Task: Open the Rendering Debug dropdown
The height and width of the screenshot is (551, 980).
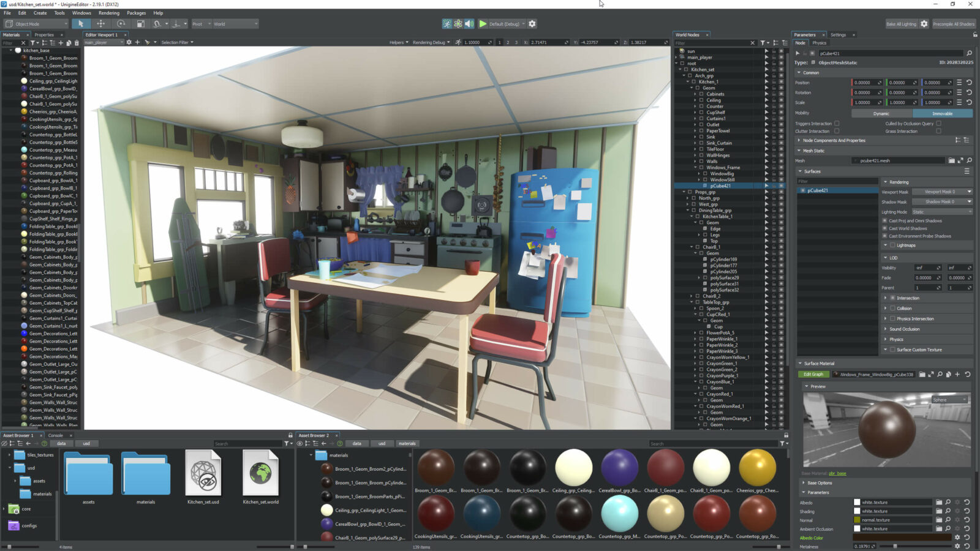Action: [x=431, y=42]
